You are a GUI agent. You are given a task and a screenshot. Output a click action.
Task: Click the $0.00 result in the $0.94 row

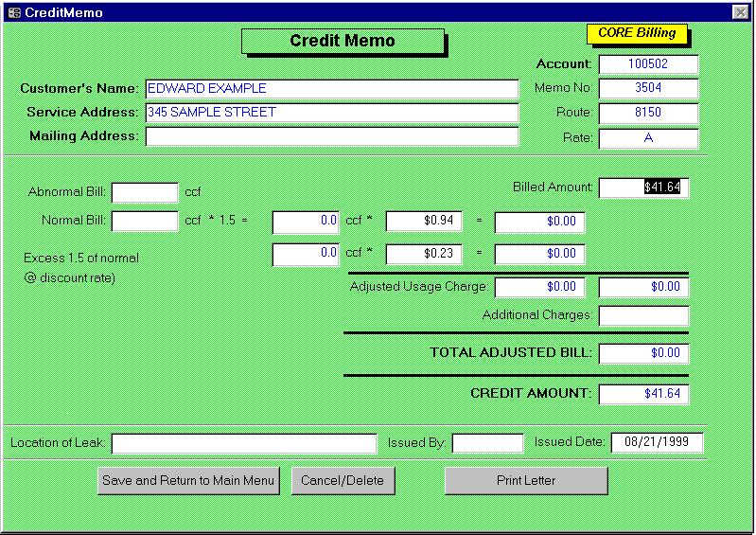pyautogui.click(x=539, y=222)
